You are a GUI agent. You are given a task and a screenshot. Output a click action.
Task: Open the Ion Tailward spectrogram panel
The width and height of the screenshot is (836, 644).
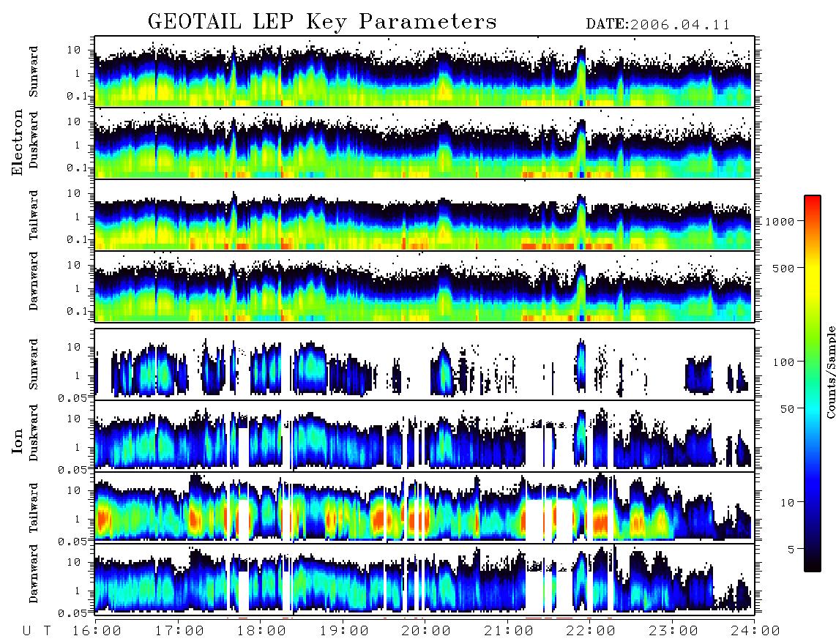coord(425,507)
